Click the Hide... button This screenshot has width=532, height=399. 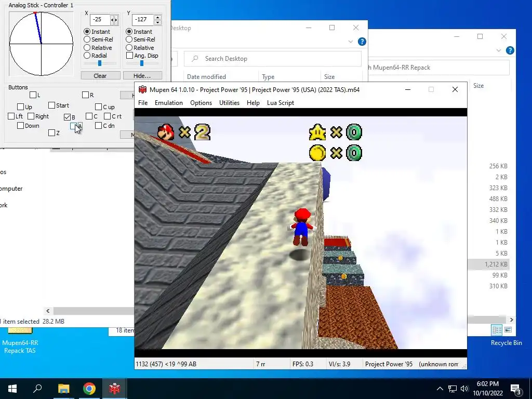click(x=142, y=76)
